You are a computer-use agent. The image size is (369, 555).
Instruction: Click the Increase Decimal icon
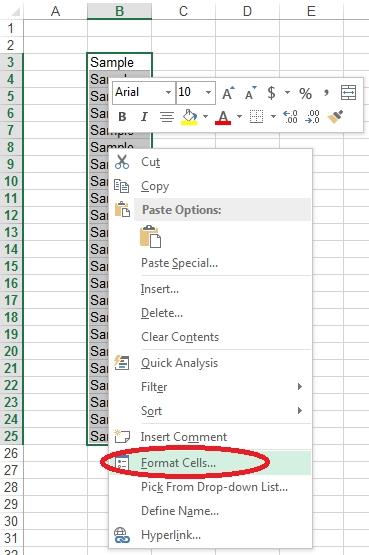click(x=290, y=116)
